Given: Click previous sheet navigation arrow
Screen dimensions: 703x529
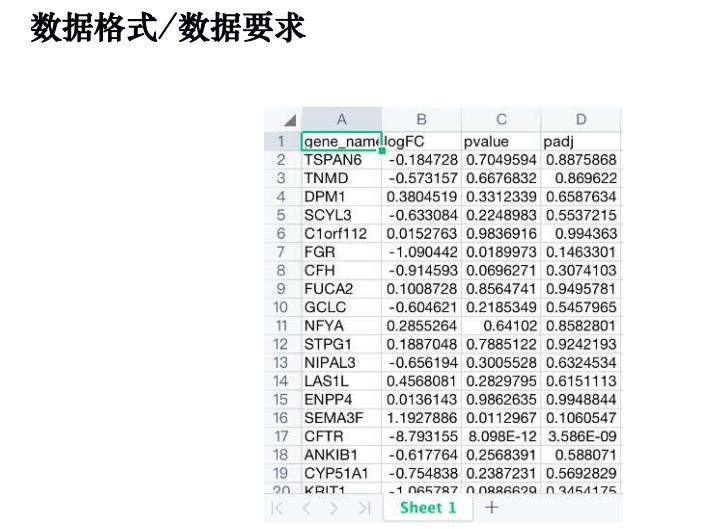Looking at the screenshot, I should [307, 508].
